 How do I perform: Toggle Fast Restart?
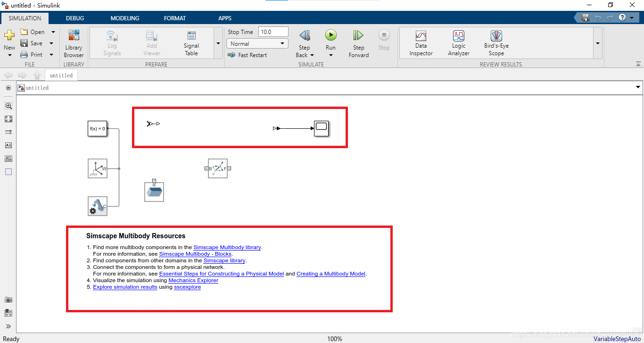247,55
